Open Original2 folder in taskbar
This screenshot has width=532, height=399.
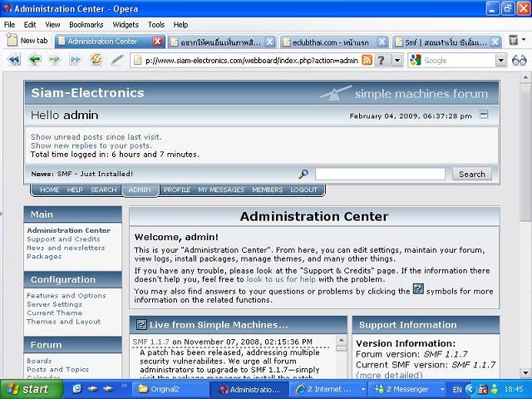click(x=169, y=389)
